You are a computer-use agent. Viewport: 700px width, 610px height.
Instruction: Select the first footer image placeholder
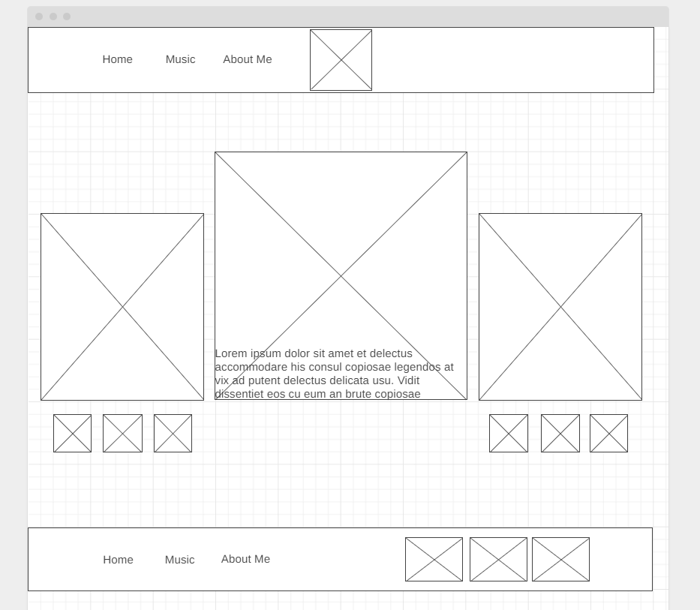tap(433, 559)
